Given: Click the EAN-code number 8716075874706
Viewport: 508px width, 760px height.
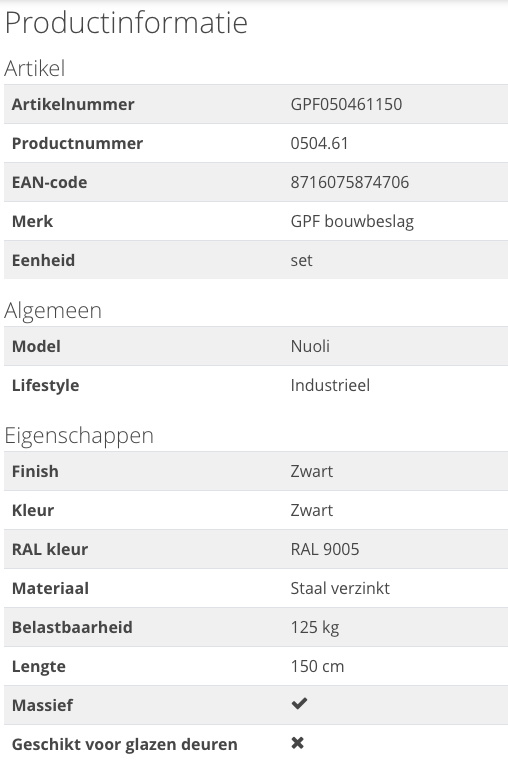Looking at the screenshot, I should tap(349, 182).
